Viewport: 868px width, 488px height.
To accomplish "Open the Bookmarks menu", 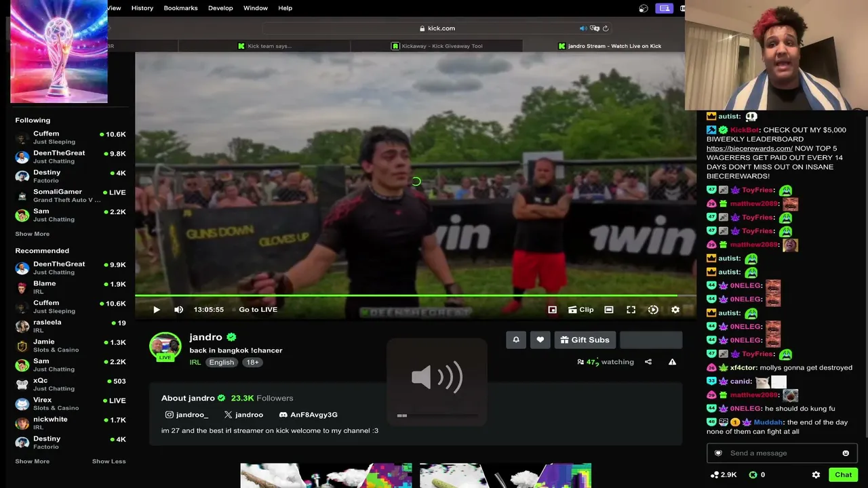I will 180,8.
